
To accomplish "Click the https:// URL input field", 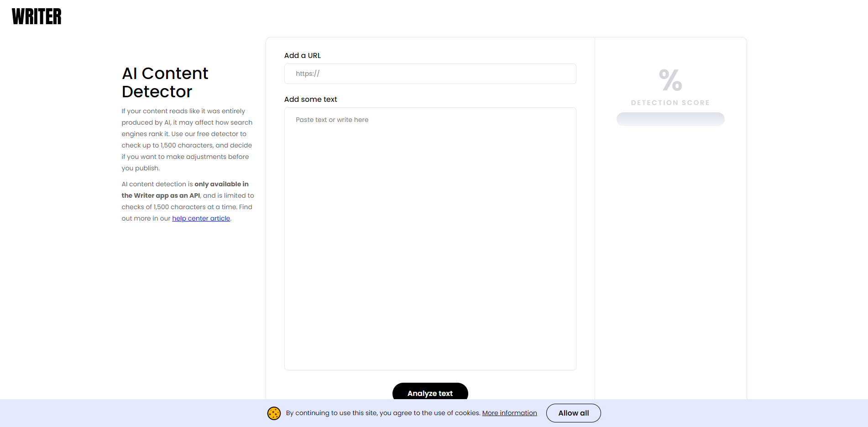I will 430,74.
